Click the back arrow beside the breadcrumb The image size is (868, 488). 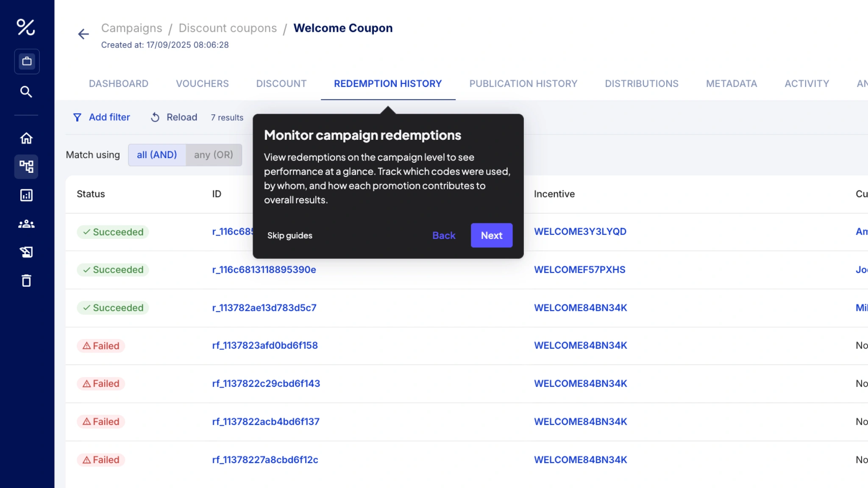(x=83, y=34)
